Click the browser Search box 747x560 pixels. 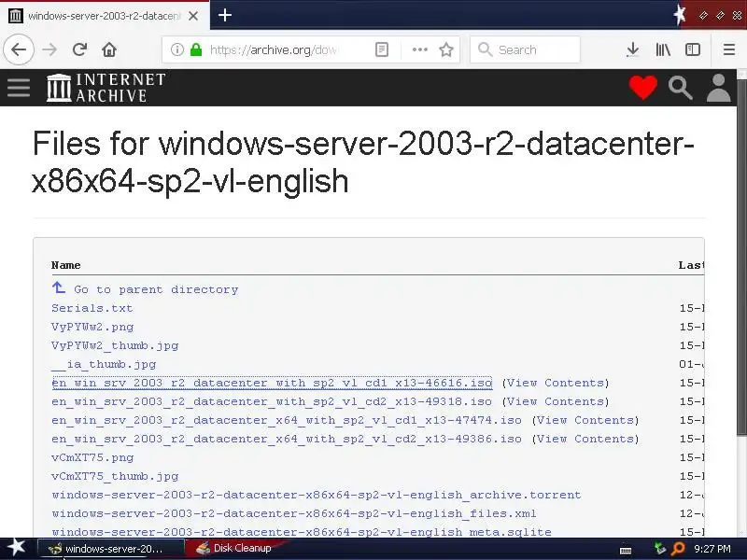point(525,49)
